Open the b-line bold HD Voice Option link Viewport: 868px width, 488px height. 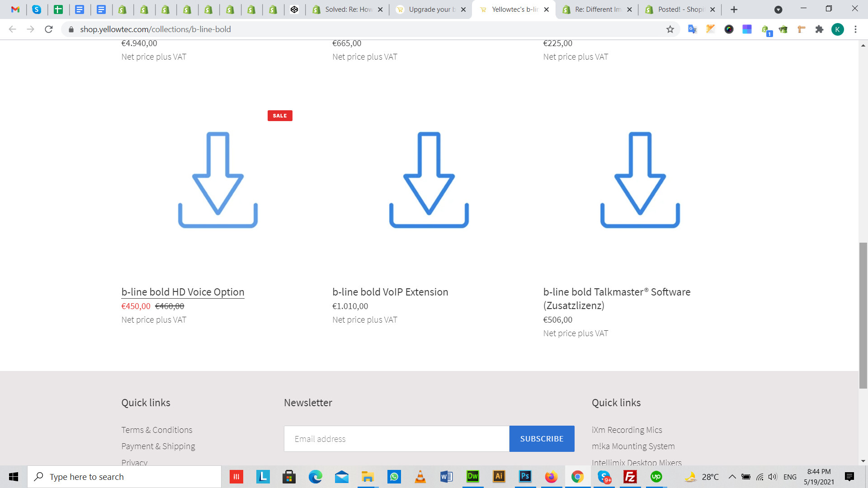[x=183, y=292]
